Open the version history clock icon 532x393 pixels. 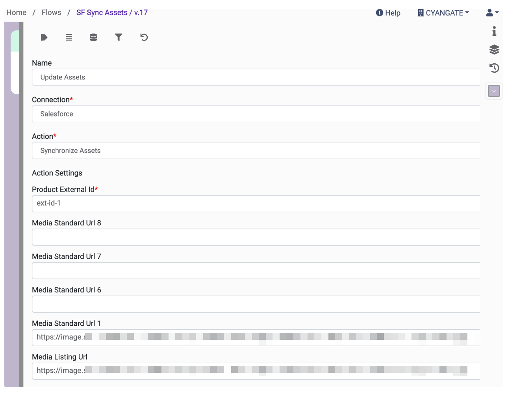tap(494, 68)
